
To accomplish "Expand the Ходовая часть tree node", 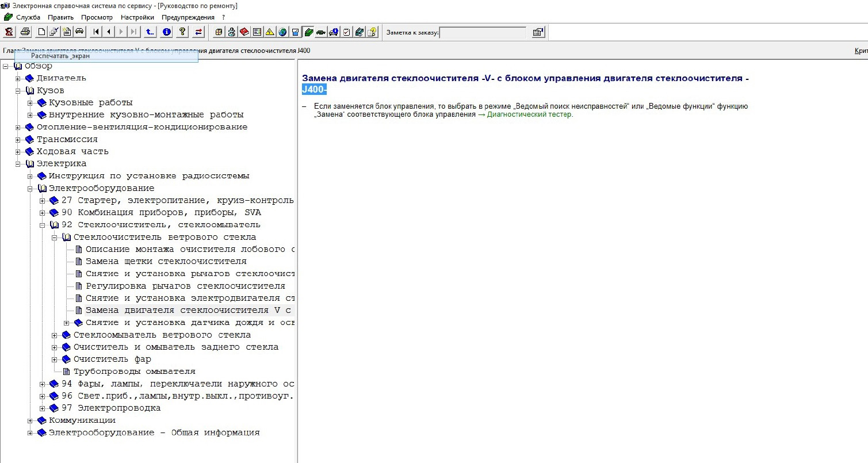I will coord(18,151).
